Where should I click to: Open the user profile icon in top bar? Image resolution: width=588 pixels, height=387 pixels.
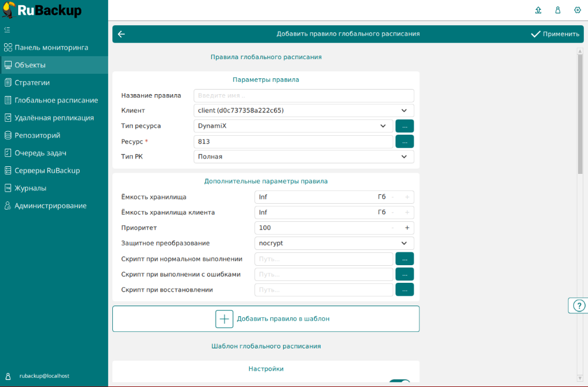pyautogui.click(x=558, y=10)
